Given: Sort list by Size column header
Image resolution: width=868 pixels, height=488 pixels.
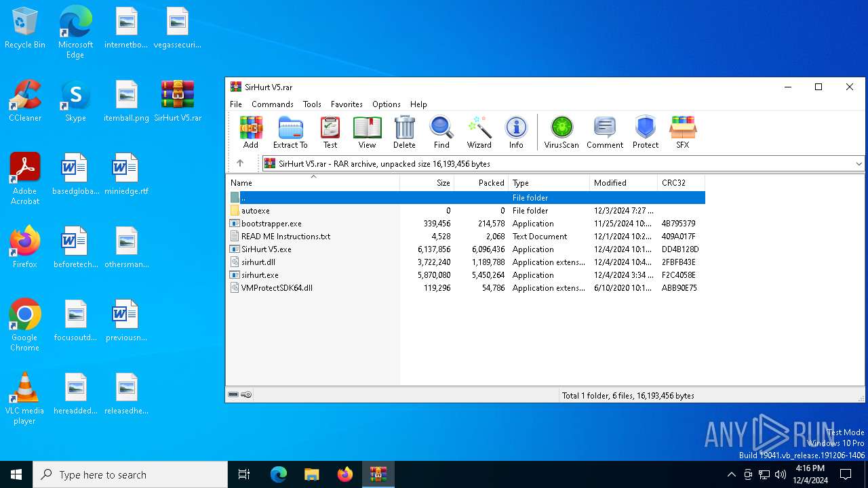Looking at the screenshot, I should pos(427,183).
